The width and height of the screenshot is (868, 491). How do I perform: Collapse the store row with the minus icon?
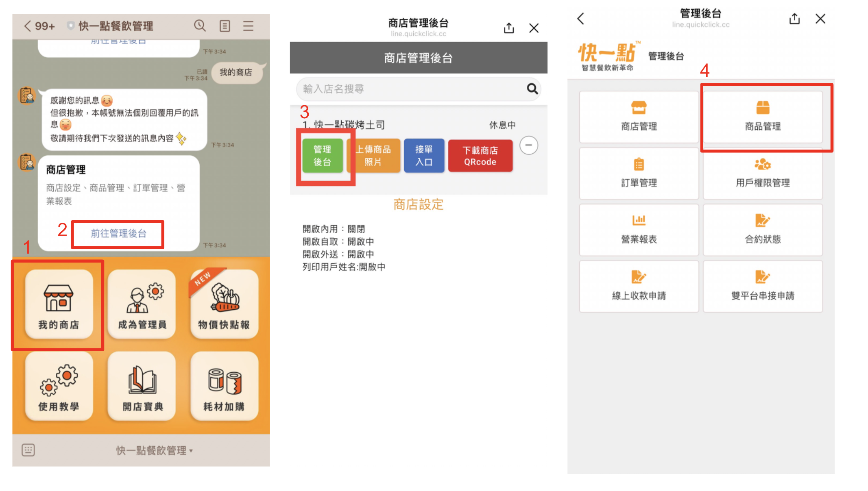(x=529, y=145)
